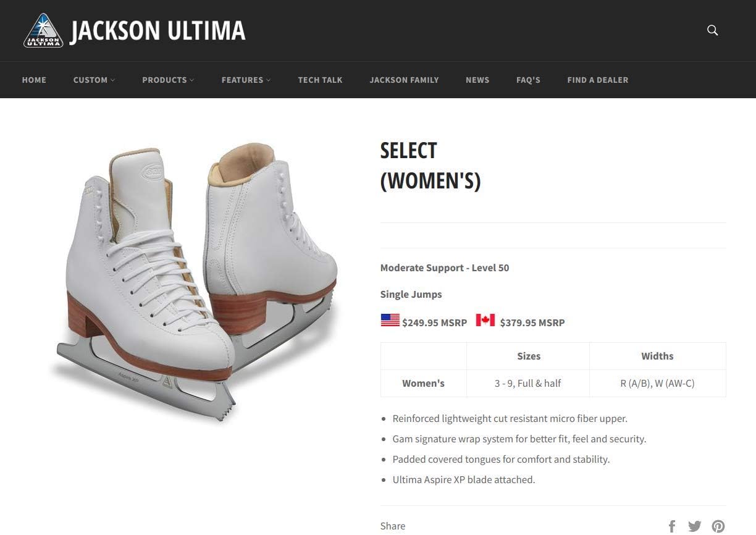
Task: Go to the Home menu item
Action: click(x=34, y=80)
